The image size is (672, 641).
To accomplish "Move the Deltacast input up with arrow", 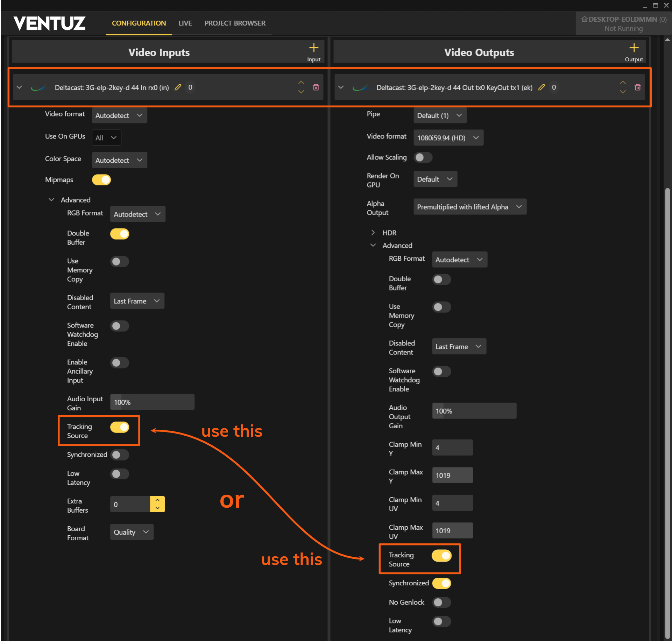I will pos(301,83).
